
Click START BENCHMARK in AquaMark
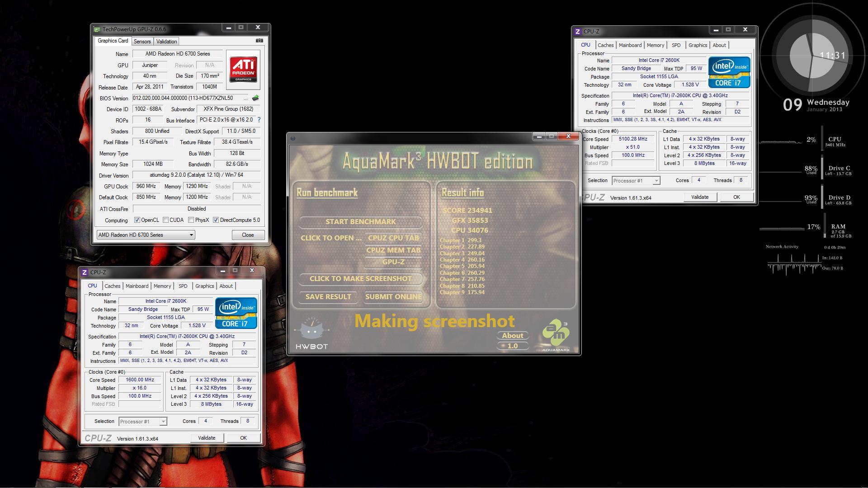pyautogui.click(x=360, y=222)
